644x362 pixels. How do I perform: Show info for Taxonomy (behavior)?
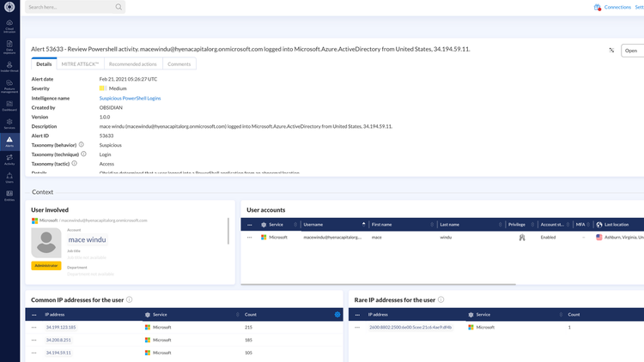click(x=82, y=144)
